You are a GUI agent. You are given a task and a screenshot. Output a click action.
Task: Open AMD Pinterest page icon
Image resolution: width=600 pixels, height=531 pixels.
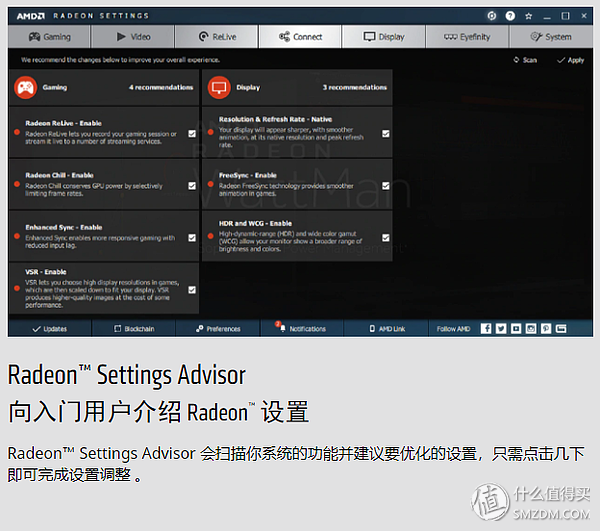coord(546,328)
